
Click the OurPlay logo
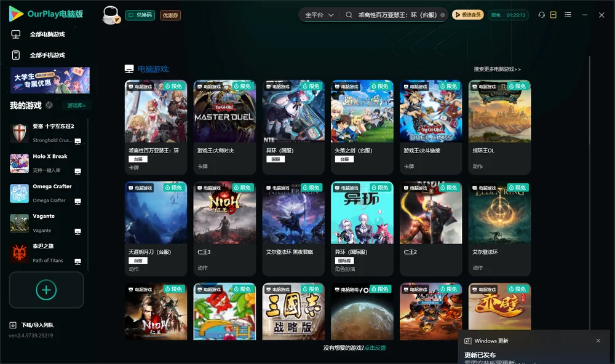point(46,14)
